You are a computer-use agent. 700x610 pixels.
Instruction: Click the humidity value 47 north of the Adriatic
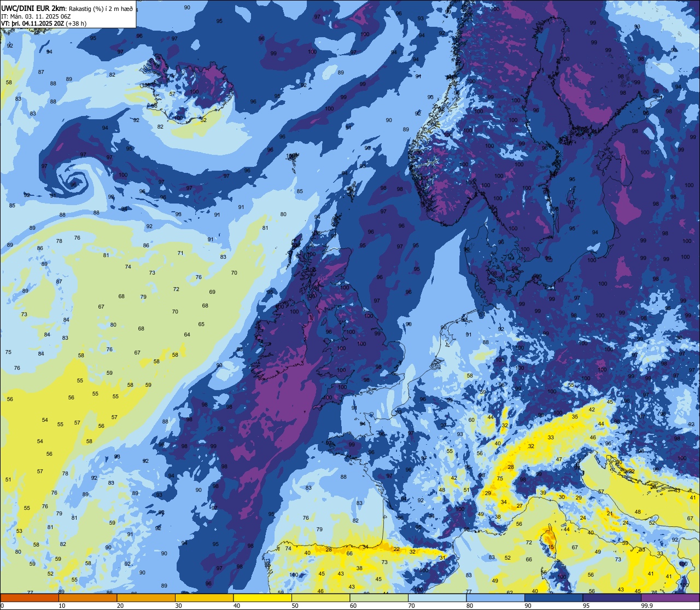click(559, 459)
